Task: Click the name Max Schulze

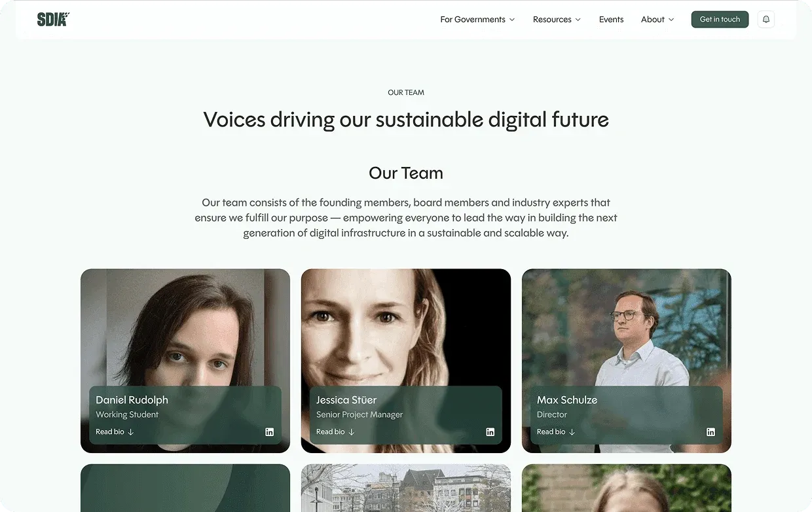Action: tap(567, 400)
